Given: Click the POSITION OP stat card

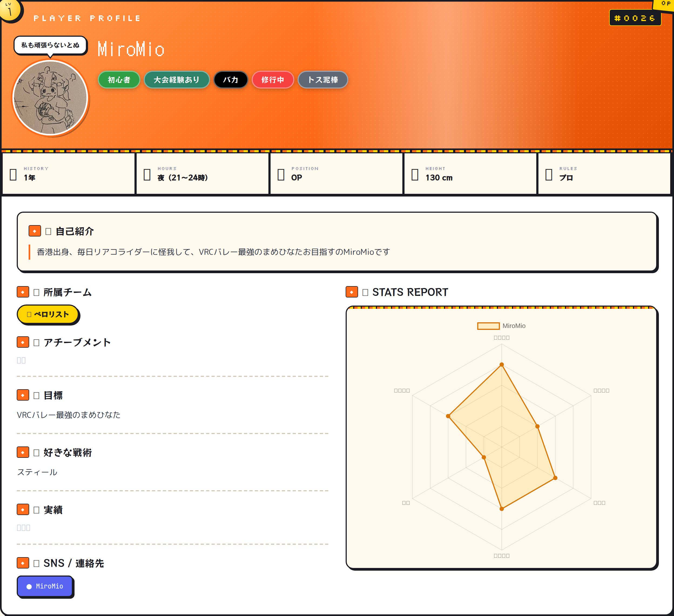Looking at the screenshot, I should click(x=336, y=173).
